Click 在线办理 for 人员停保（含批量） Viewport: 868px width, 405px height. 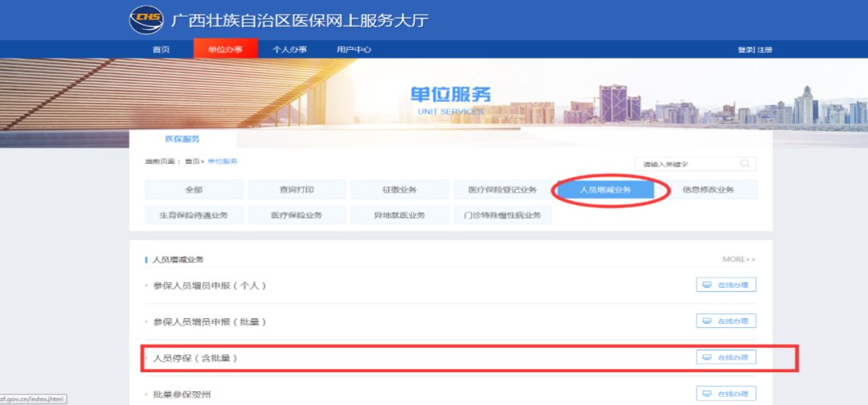tap(726, 357)
